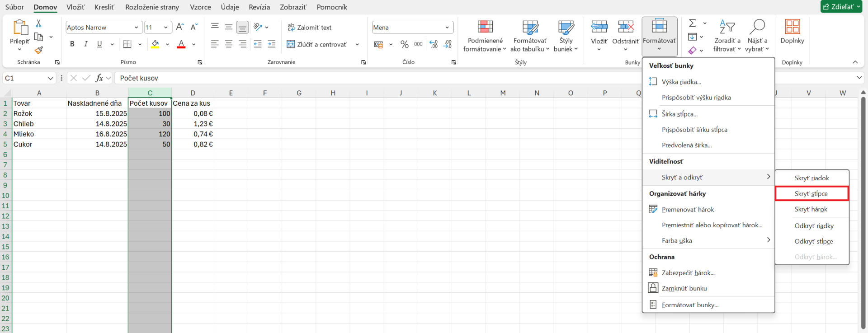Viewport: 868px width, 333px height.
Task: Open Formátovať ako tabuľku gallery
Action: click(x=530, y=36)
